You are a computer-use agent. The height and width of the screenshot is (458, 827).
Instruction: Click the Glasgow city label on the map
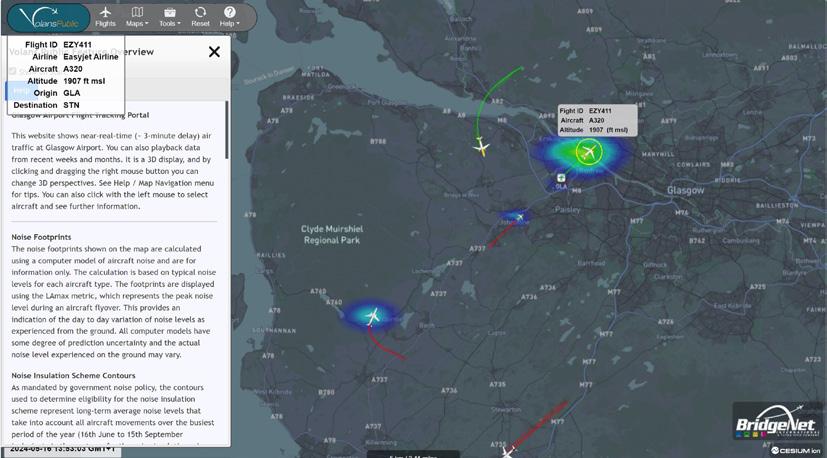(x=685, y=190)
